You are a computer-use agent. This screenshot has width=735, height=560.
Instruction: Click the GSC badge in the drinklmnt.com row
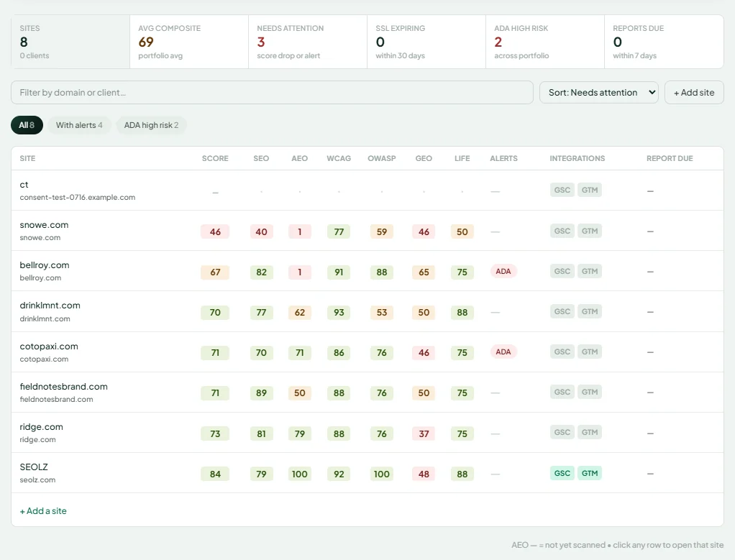click(562, 312)
